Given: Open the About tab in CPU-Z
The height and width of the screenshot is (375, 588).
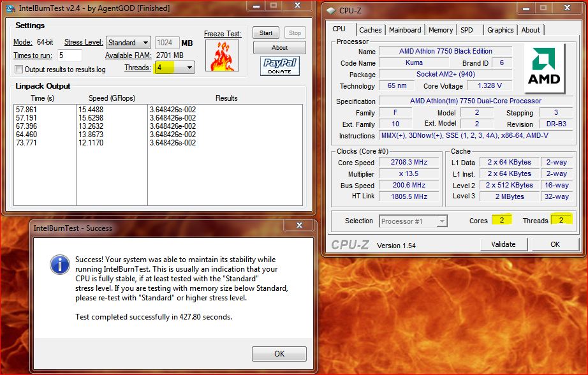Looking at the screenshot, I should click(531, 30).
